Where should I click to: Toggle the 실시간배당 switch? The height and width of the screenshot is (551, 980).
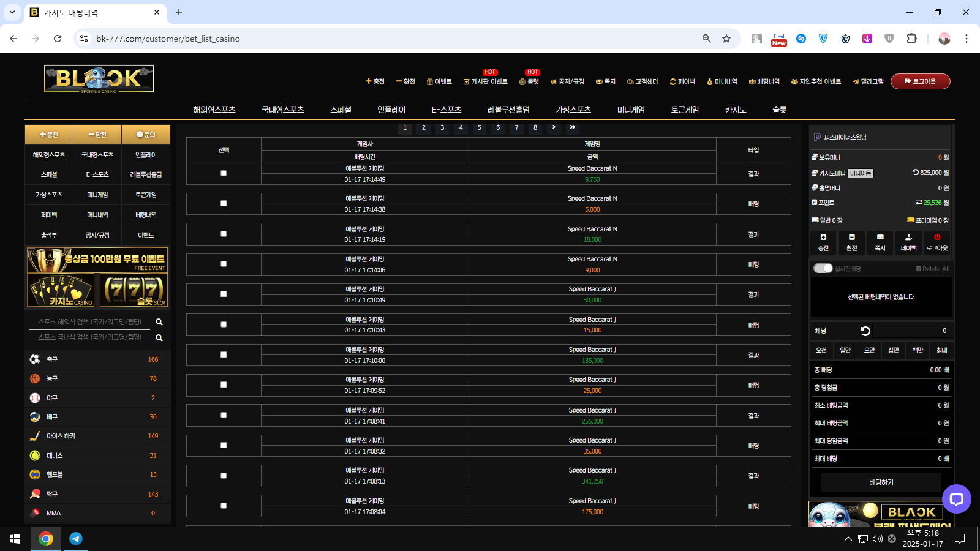[823, 268]
